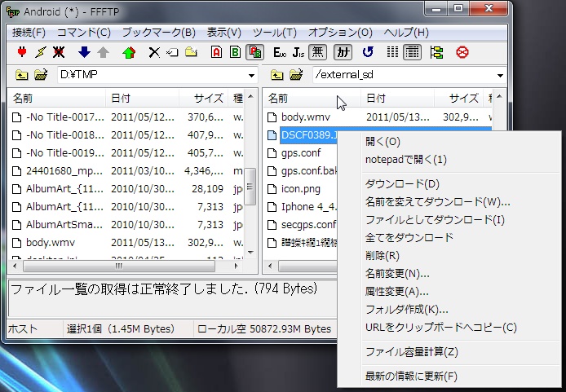Select JIS kanji code button
The width and height of the screenshot is (566, 392).
(298, 52)
